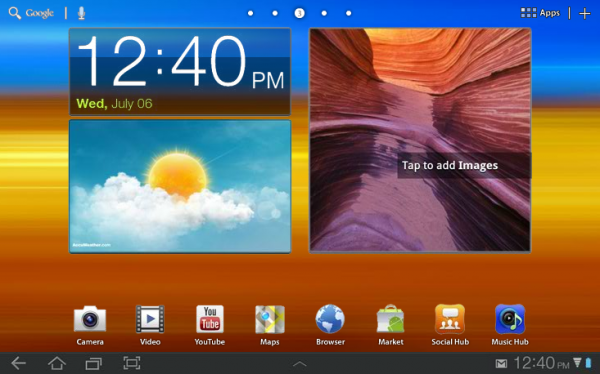
Task: Tap the screen capture button
Action: [132, 363]
